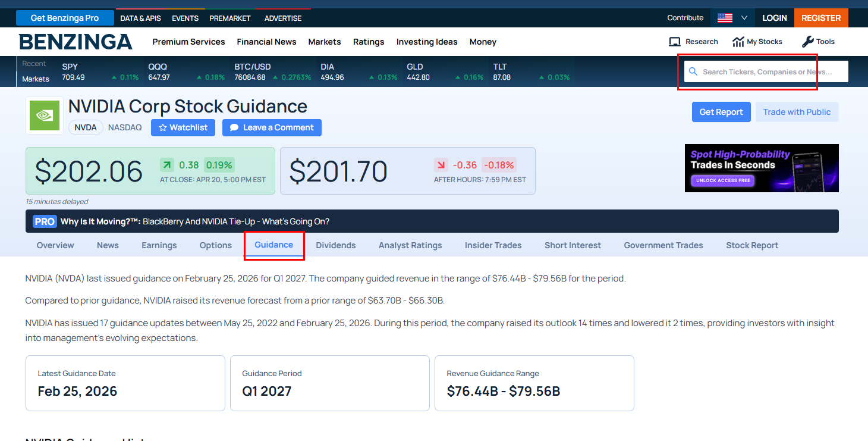Click the SPY ticker quote
This screenshot has width=868, height=441.
click(100, 71)
